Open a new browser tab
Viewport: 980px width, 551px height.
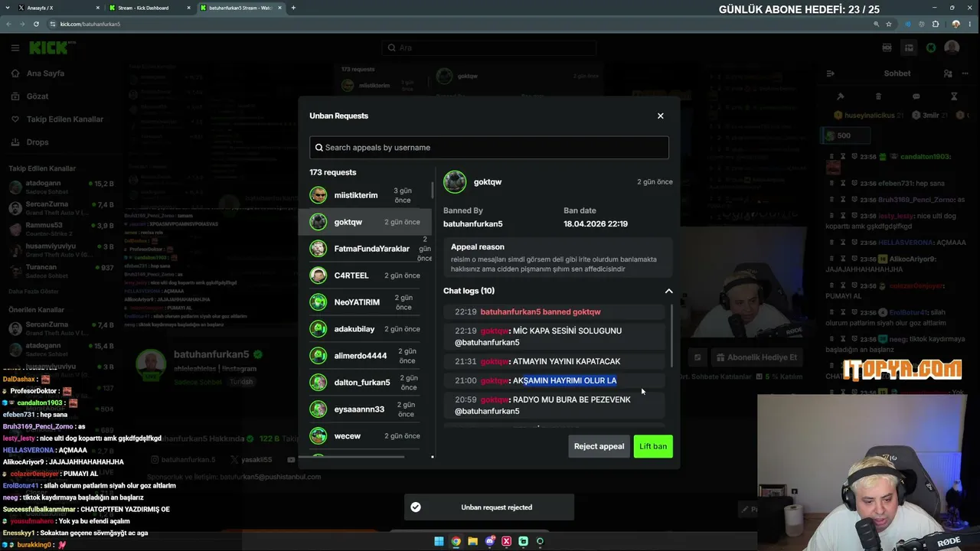[x=293, y=8]
